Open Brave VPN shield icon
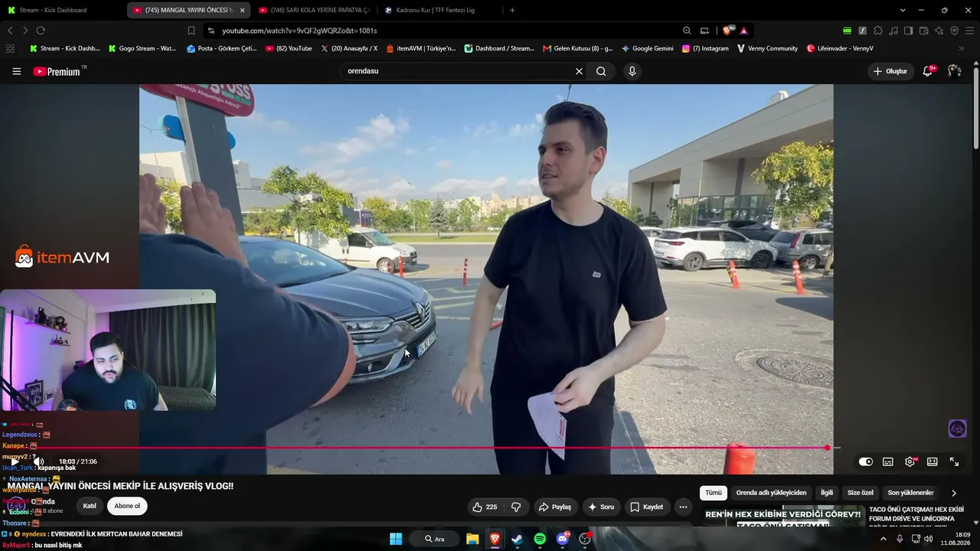This screenshot has width=980, height=551. [x=954, y=31]
